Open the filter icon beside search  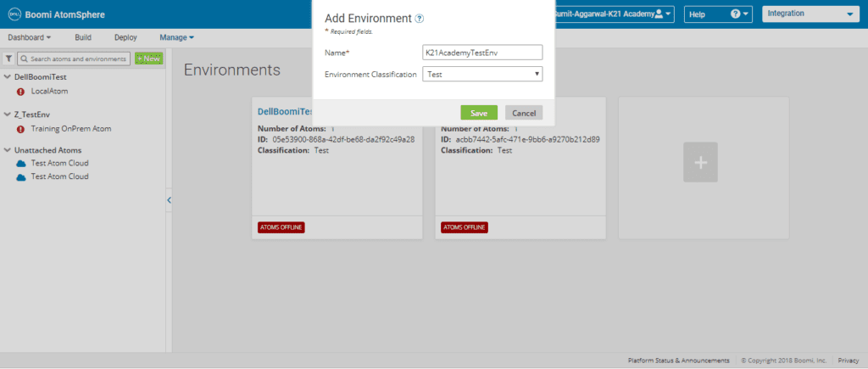coord(8,59)
